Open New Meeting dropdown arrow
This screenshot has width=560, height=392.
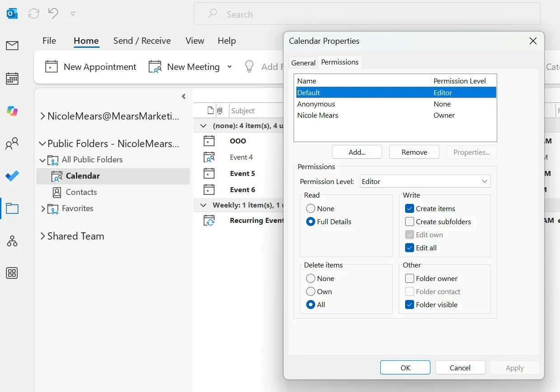[x=229, y=67]
